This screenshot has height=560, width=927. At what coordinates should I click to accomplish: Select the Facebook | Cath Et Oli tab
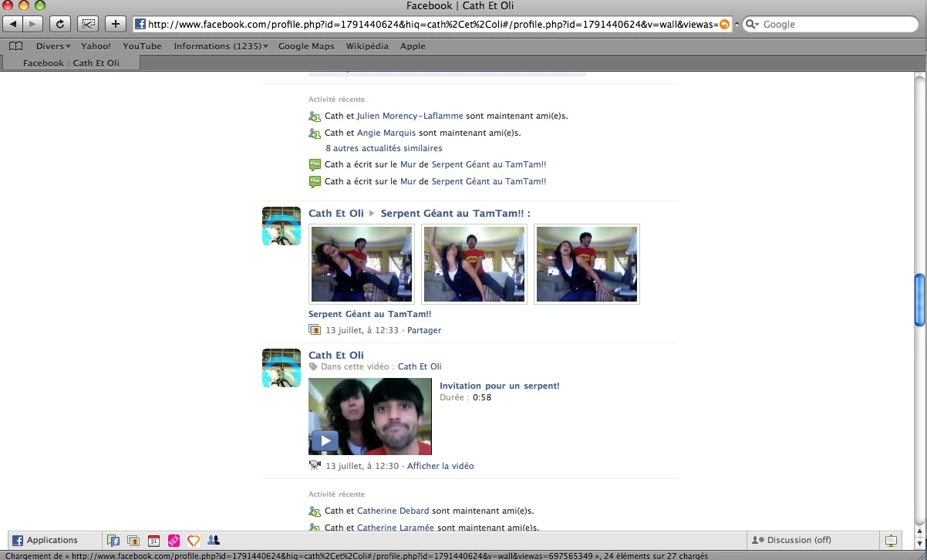coord(71,63)
